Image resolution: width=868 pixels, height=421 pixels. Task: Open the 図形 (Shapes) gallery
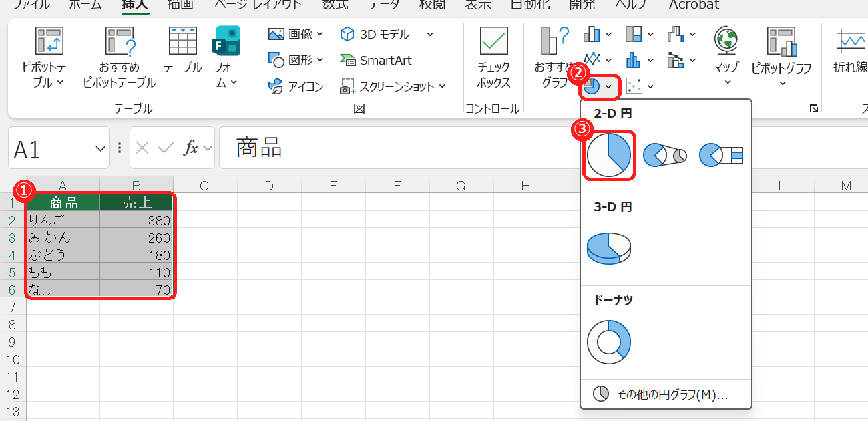click(x=296, y=60)
